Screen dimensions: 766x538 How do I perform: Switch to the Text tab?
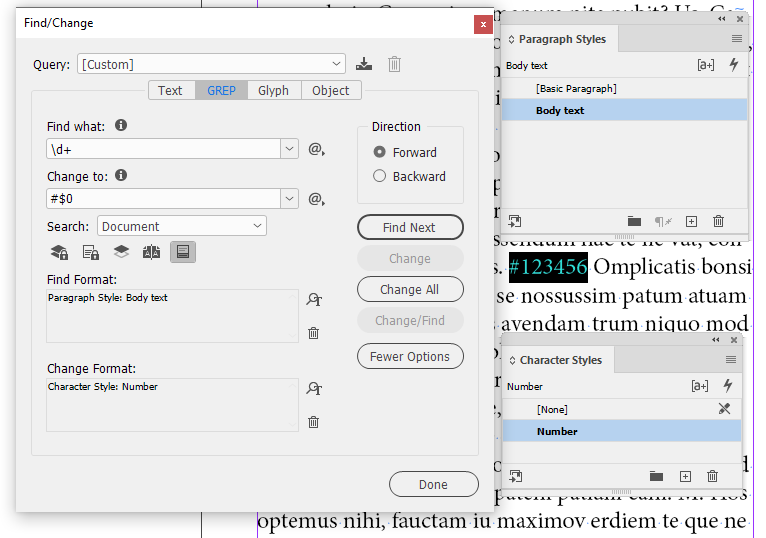pyautogui.click(x=170, y=90)
